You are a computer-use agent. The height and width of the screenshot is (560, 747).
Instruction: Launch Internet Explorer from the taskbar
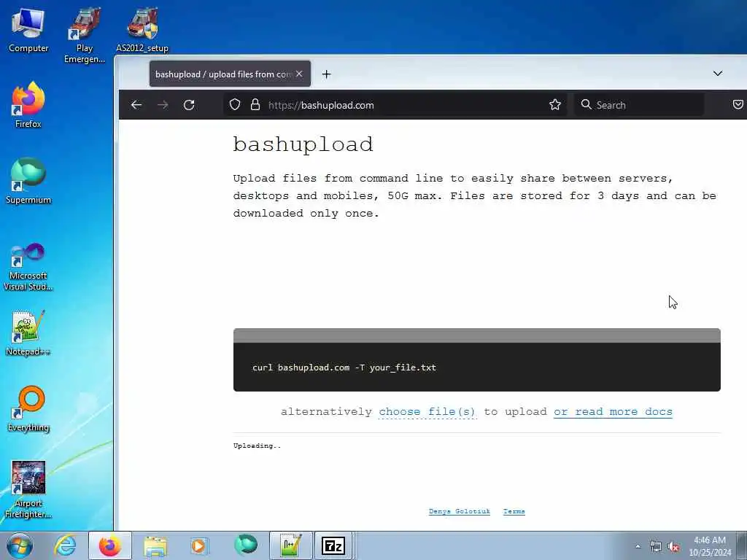(x=65, y=545)
